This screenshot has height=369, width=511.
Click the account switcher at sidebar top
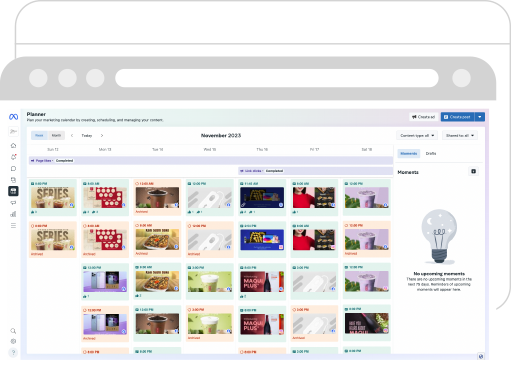coord(13,131)
